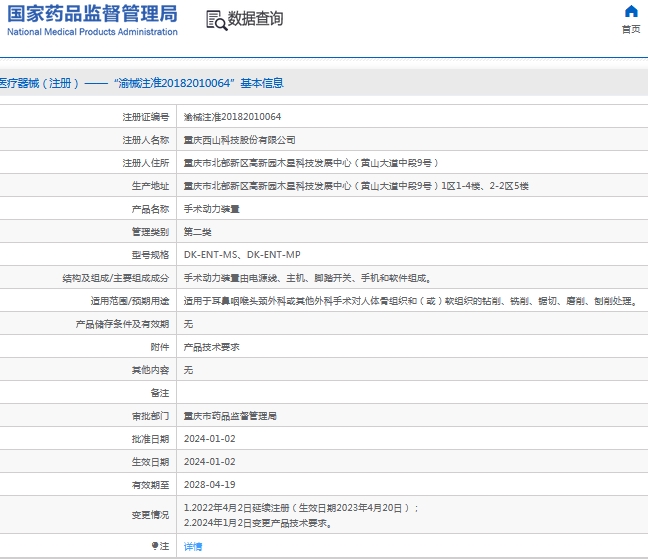Click the 注册人住所 label cell
This screenshot has width=648, height=559.
pos(146,163)
